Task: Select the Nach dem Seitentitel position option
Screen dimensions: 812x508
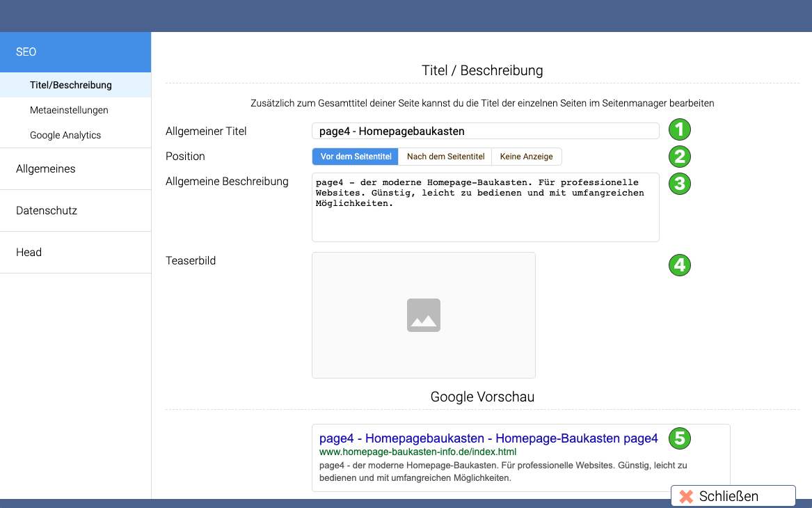Action: pyautogui.click(x=445, y=157)
